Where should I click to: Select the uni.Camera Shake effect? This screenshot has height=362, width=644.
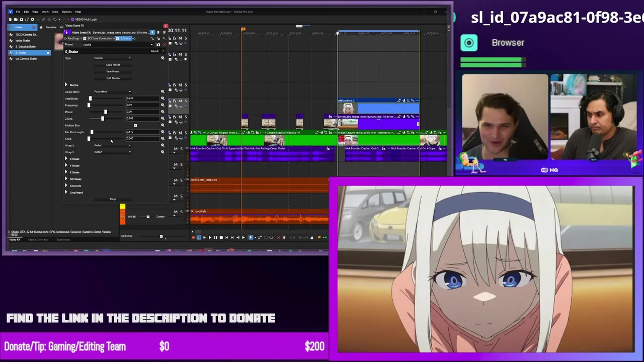tap(26, 59)
